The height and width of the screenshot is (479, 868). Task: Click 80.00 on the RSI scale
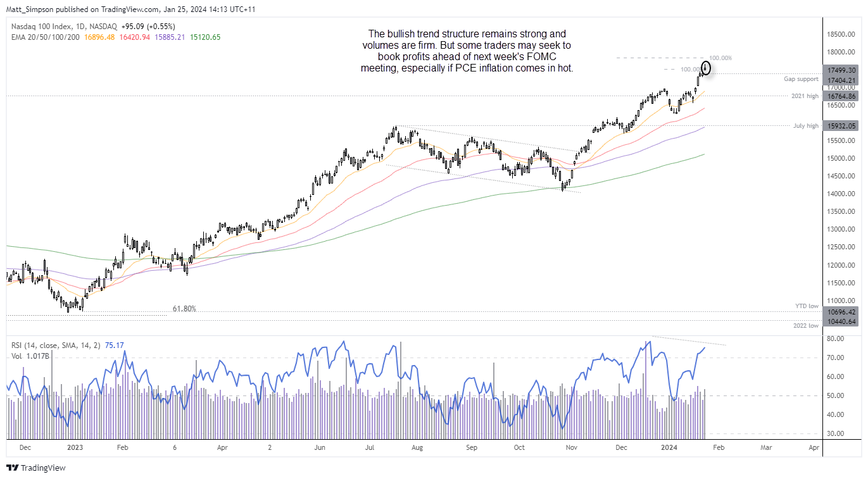coord(837,339)
